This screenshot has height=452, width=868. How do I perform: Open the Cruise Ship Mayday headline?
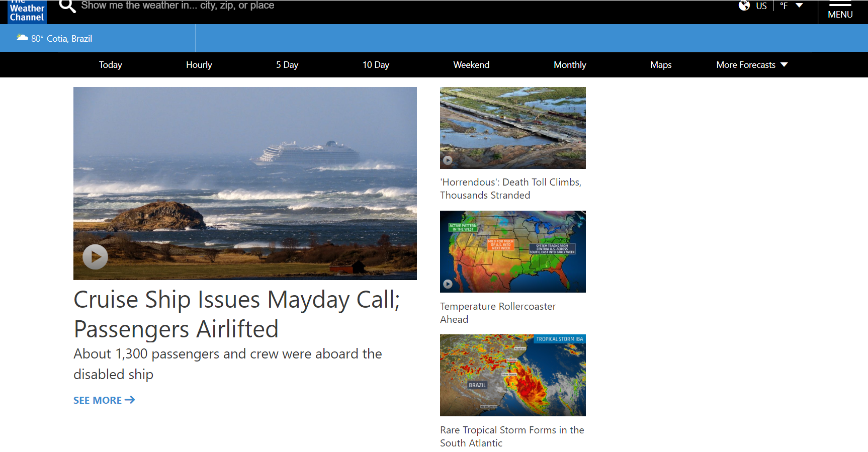coord(236,314)
